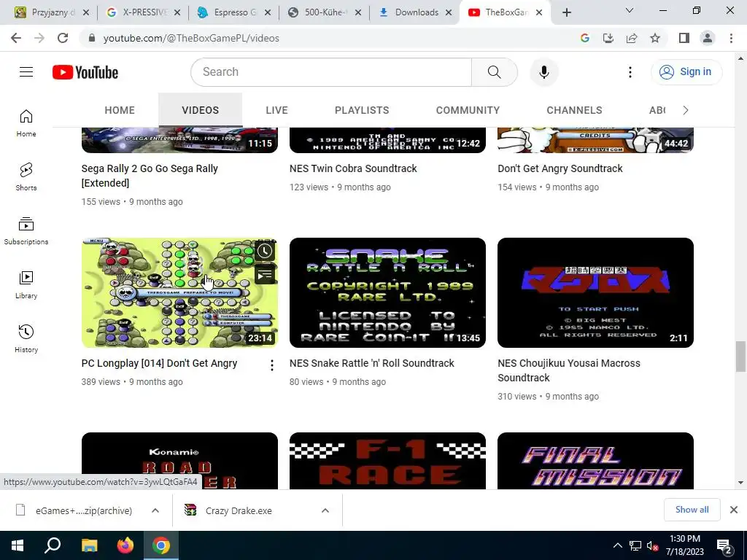
Task: Open taskbar search
Action: pyautogui.click(x=53, y=545)
